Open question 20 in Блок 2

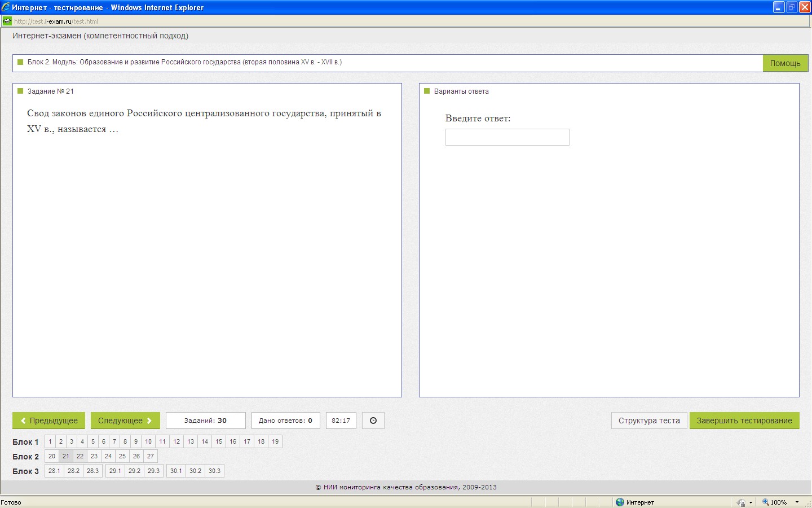pos(52,456)
